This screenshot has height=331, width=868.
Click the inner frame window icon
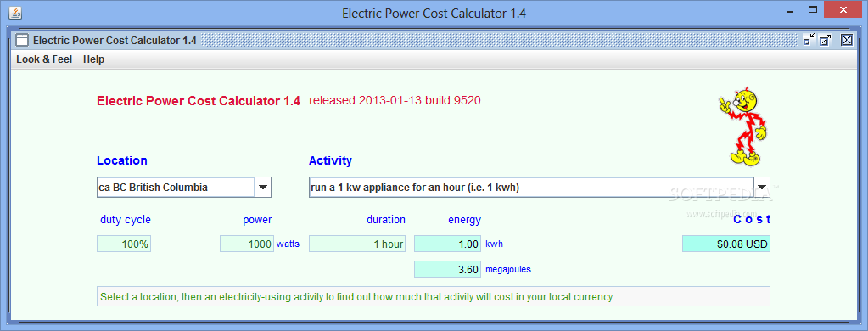click(22, 40)
